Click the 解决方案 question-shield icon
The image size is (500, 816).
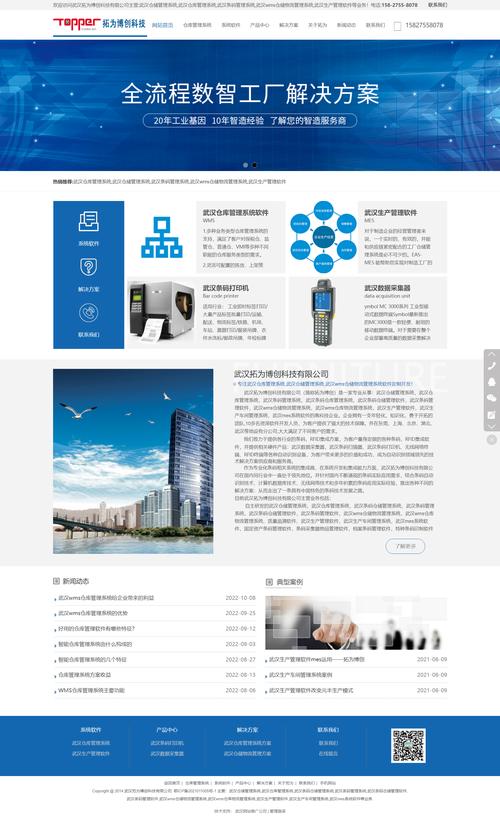click(88, 267)
